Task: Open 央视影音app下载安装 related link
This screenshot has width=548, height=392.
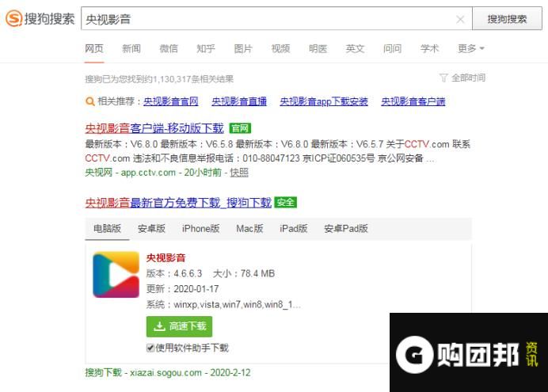Action: tap(324, 101)
